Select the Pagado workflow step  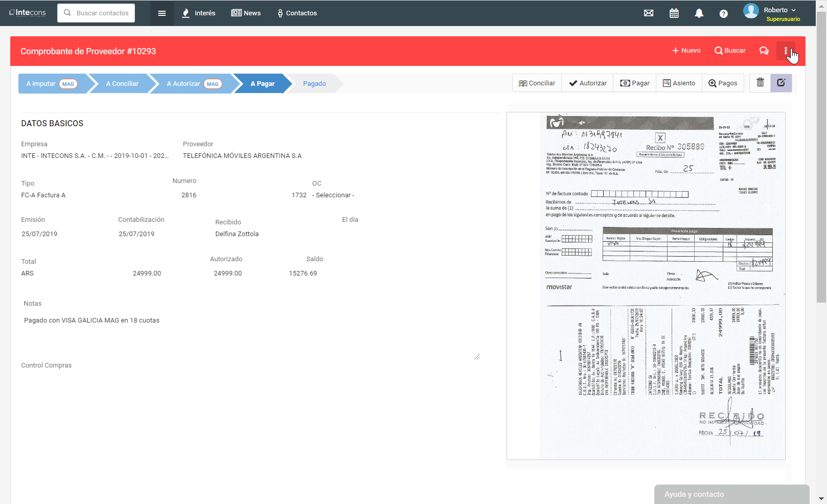(314, 84)
